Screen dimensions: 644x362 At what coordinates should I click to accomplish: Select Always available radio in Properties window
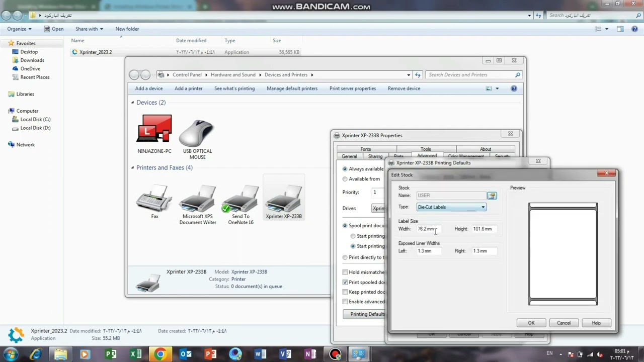[345, 169]
